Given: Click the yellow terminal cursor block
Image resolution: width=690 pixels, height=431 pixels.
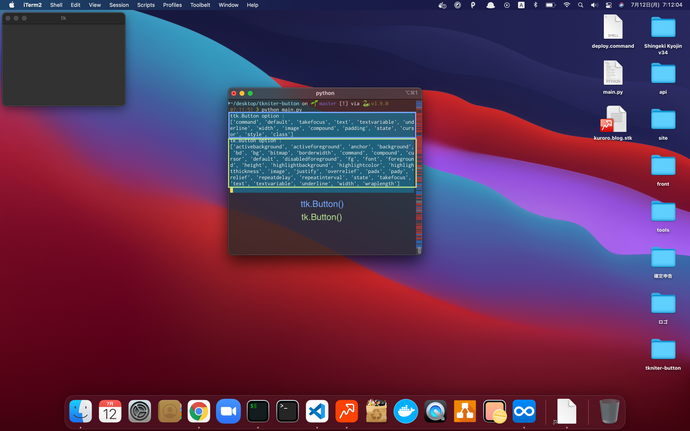Looking at the screenshot, I should 231,190.
